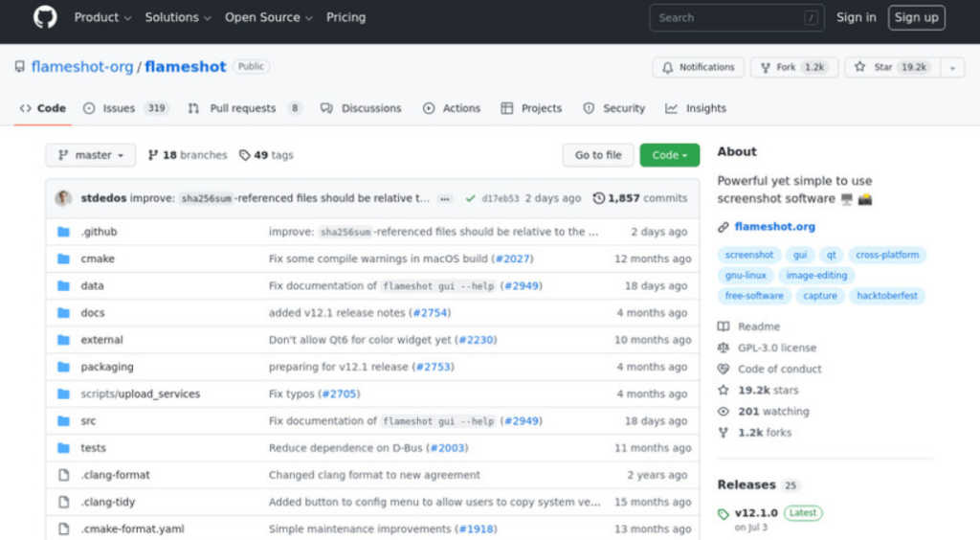Switch to the Security tab

pos(613,108)
